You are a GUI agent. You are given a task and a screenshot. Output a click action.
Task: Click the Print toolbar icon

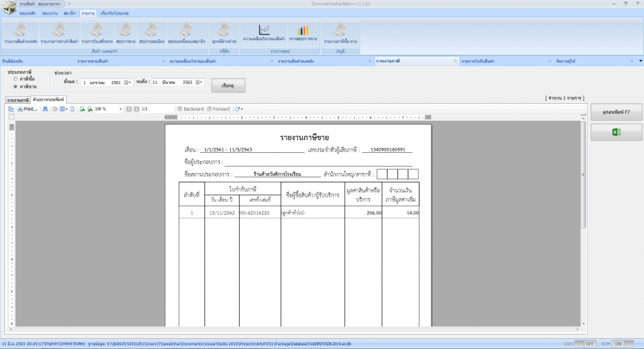[x=27, y=109]
